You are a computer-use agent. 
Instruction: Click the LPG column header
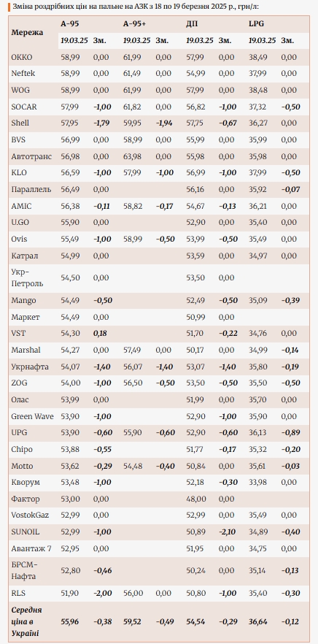tap(256, 24)
